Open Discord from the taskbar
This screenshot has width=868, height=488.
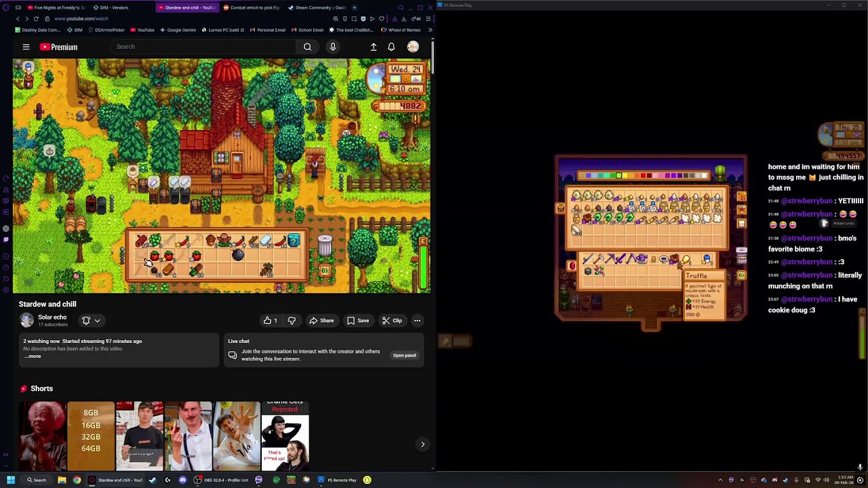[182, 480]
